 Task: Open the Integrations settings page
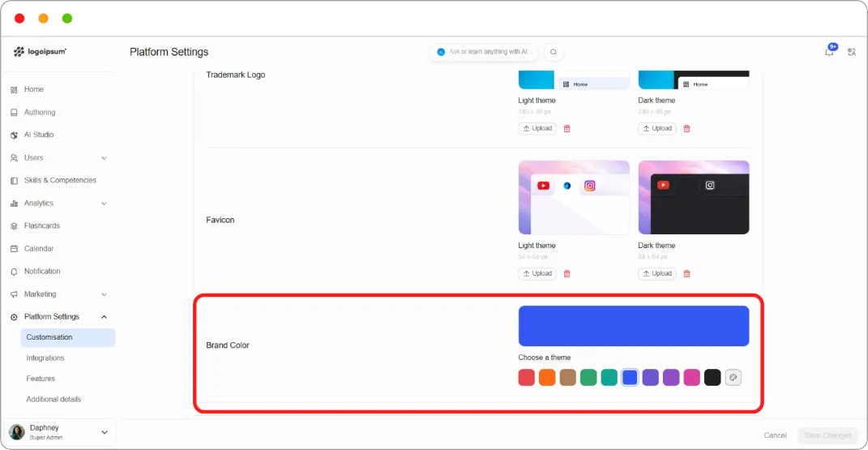(x=45, y=358)
